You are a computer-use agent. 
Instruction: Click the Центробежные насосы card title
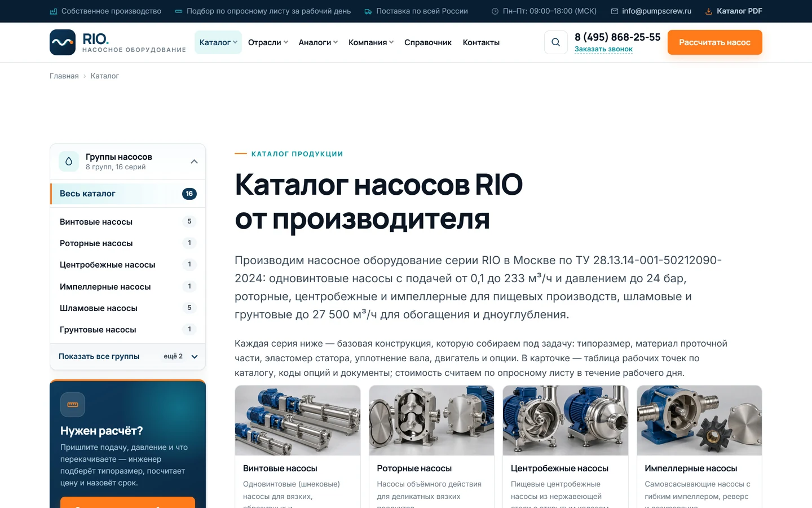[x=559, y=468]
